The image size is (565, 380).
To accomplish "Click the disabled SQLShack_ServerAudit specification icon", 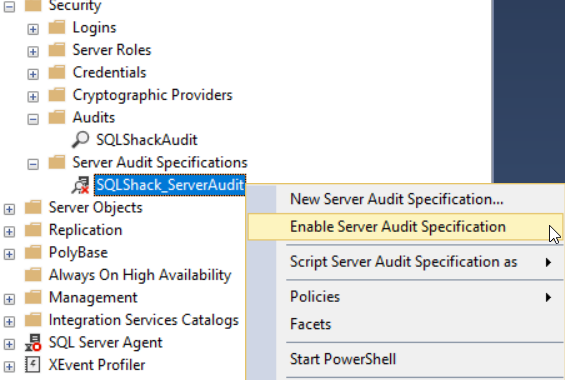I will point(80,185).
